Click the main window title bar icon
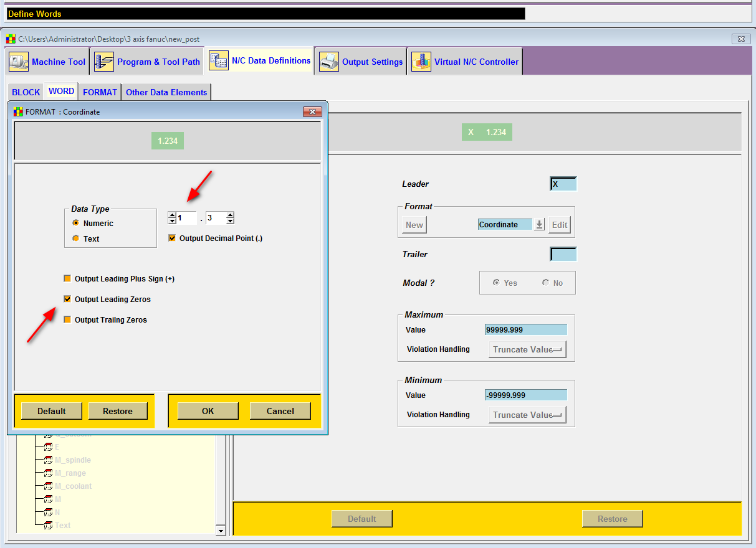The image size is (756, 548). pos(11,39)
